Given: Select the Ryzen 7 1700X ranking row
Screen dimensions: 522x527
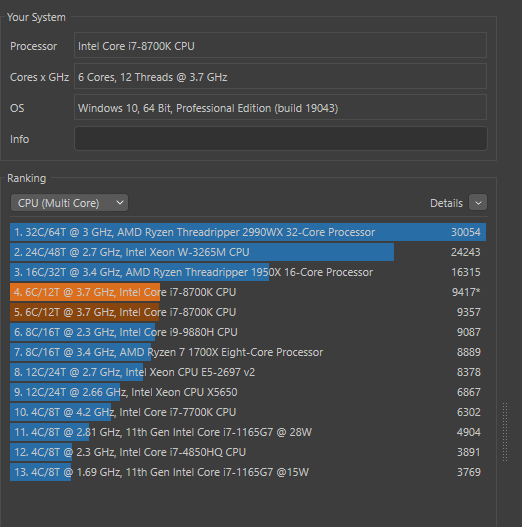Looking at the screenshot, I should coord(248,352).
